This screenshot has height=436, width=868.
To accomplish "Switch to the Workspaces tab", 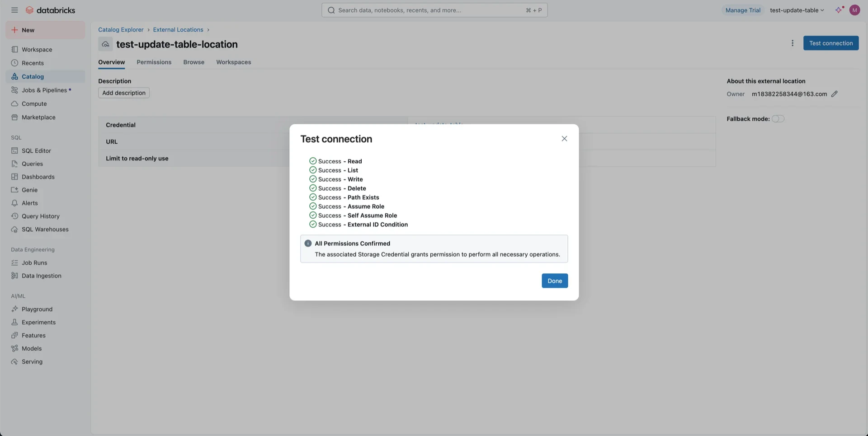I will tap(234, 62).
